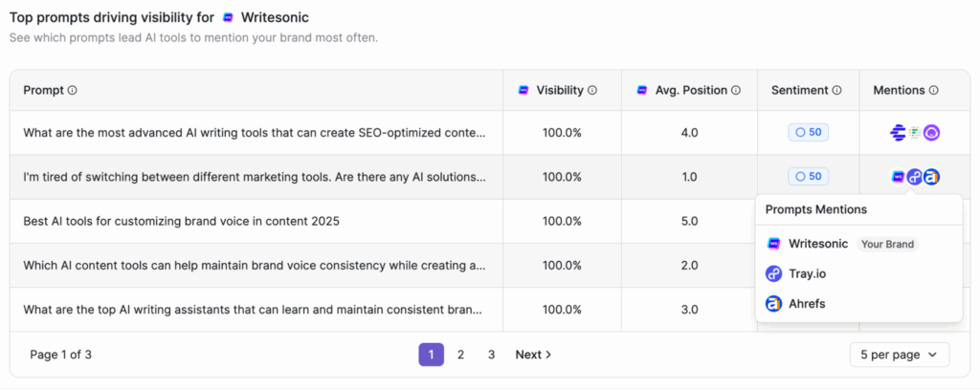The height and width of the screenshot is (390, 980).
Task: Click the purple striped mention icon in first row
Action: (898, 133)
